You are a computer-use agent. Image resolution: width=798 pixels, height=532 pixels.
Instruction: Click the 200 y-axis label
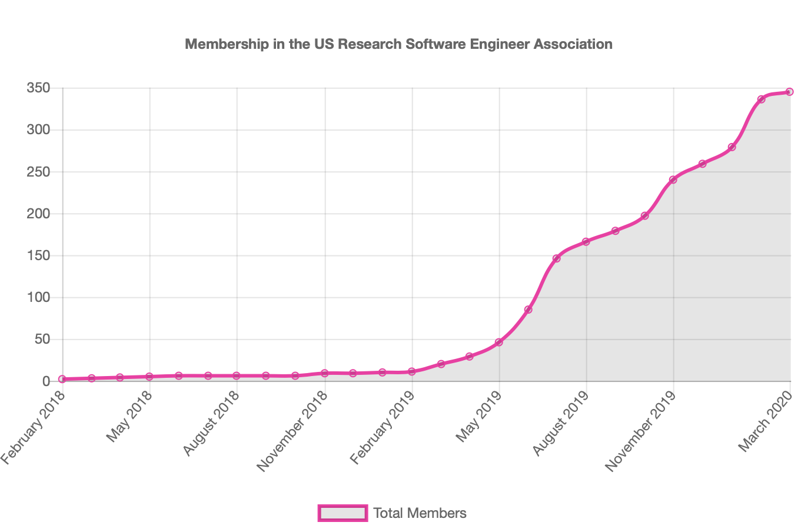[38, 214]
